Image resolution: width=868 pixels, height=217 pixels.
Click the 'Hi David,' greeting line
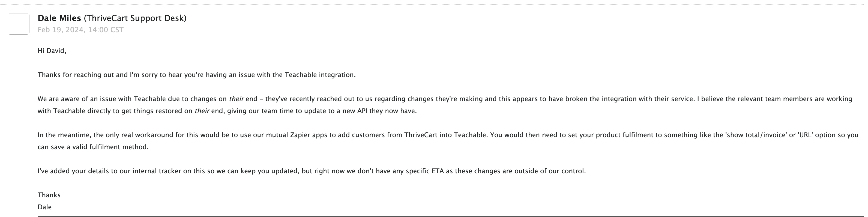click(52, 51)
